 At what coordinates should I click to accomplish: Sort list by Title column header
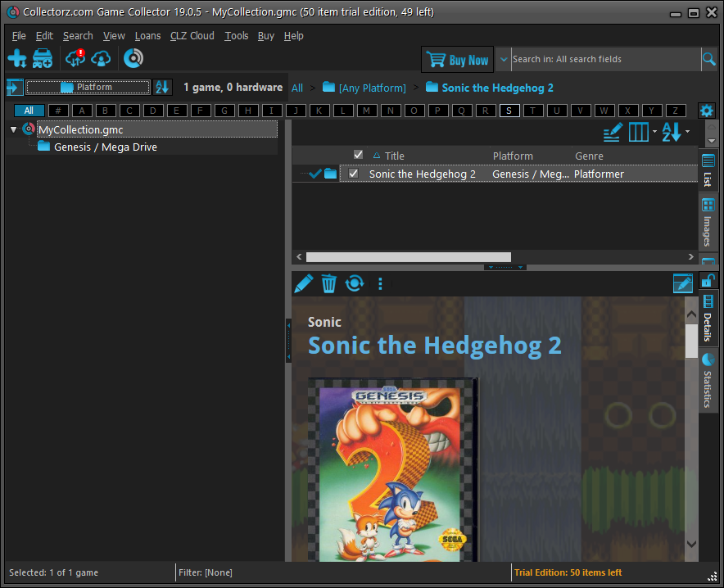(x=394, y=156)
